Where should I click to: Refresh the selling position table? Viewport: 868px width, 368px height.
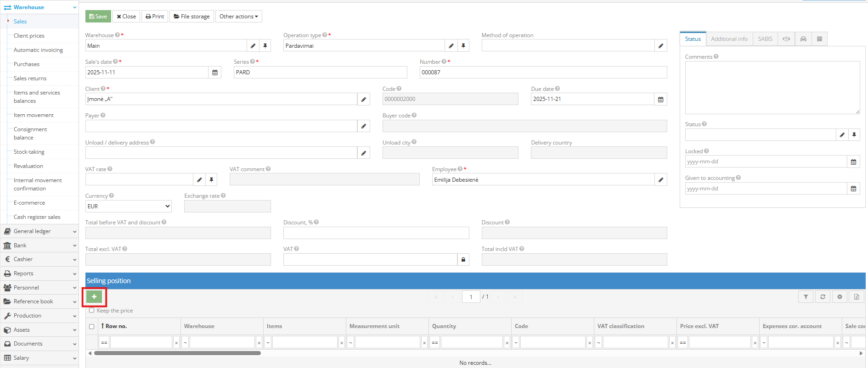(x=823, y=297)
